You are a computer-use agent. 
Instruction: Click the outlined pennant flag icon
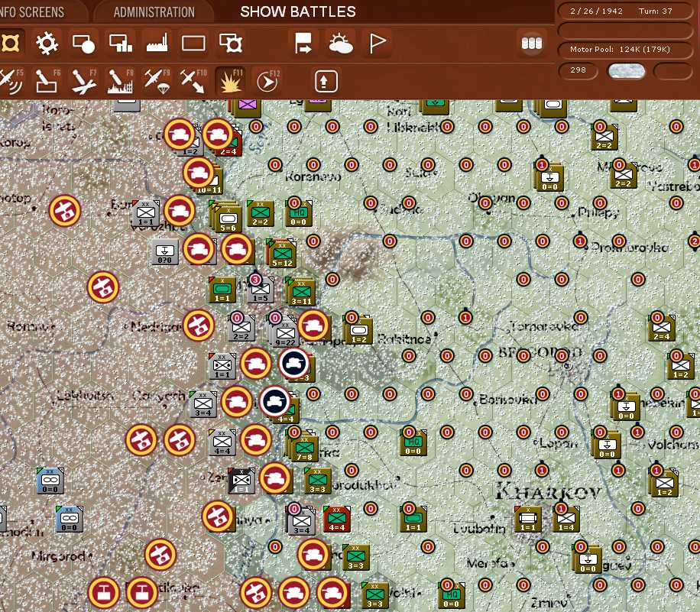pos(378,44)
